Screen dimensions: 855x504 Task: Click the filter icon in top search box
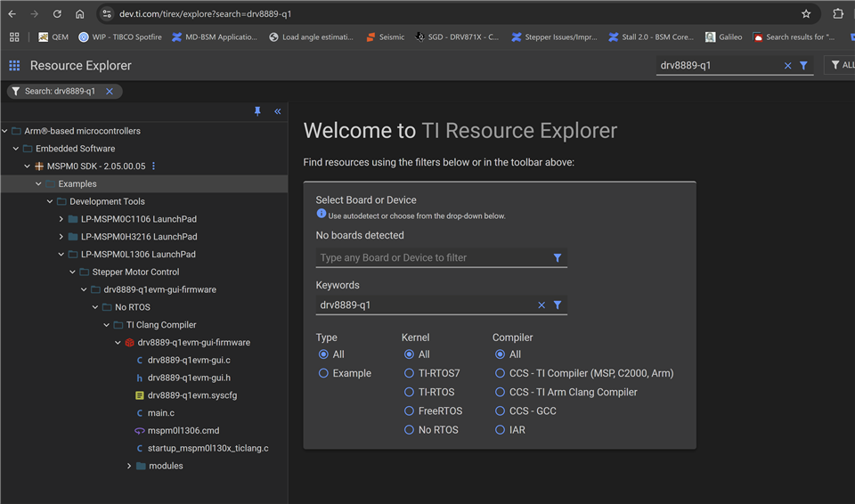click(x=803, y=65)
